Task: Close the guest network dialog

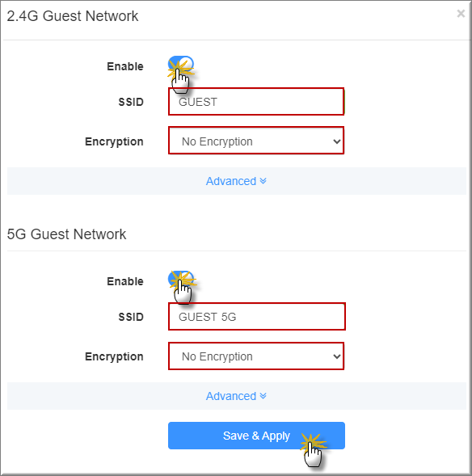Action: (461, 14)
